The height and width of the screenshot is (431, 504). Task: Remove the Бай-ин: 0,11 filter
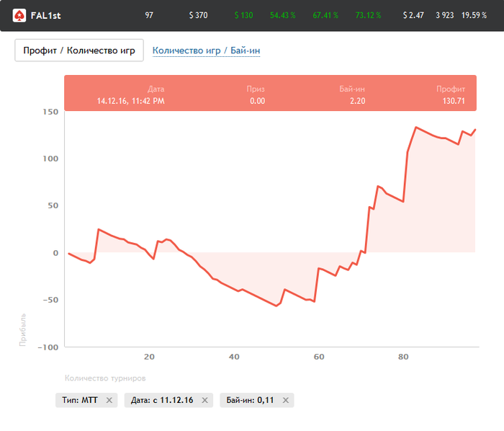[x=286, y=400]
